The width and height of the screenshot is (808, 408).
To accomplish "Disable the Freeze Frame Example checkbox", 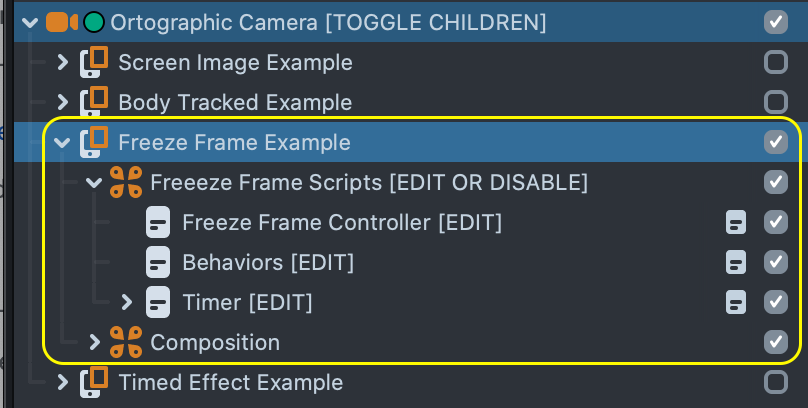I will tap(775, 142).
